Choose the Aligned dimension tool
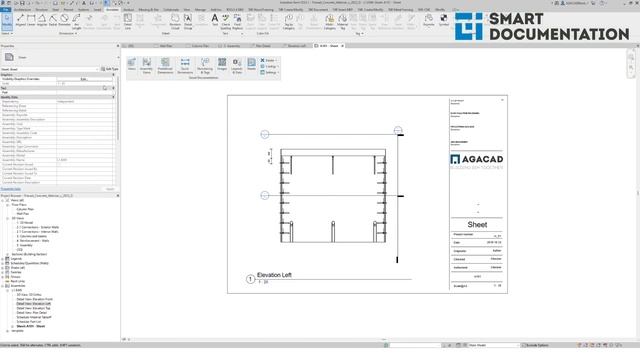 tap(20, 20)
